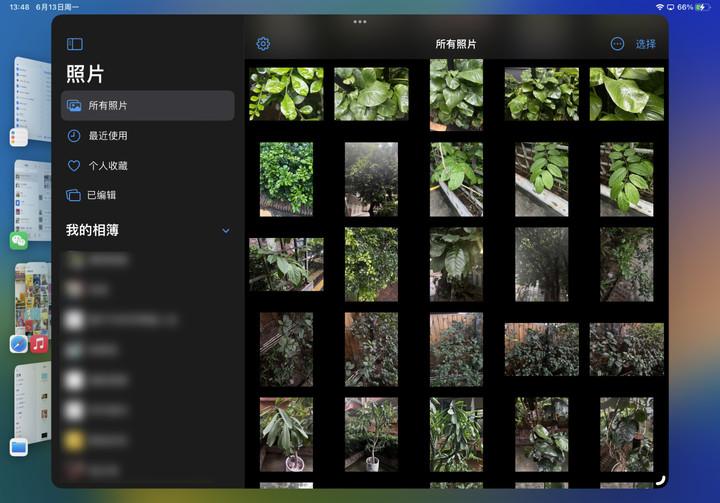Open the Music app from the side strip
This screenshot has width=720, height=503.
[x=39, y=344]
